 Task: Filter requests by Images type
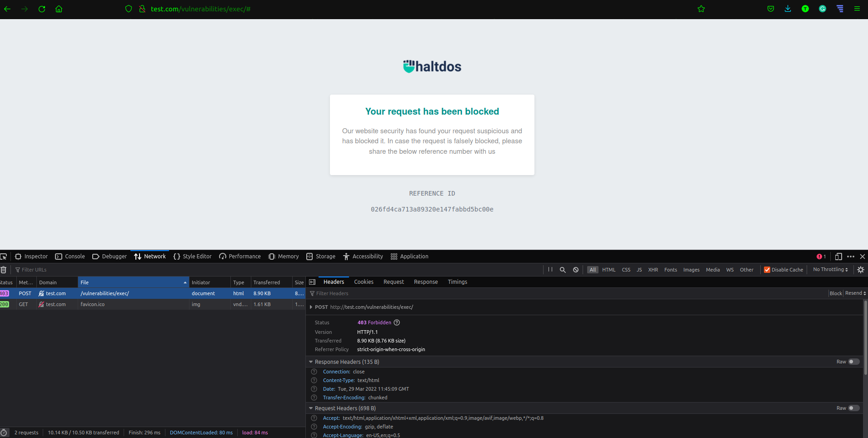tap(691, 270)
